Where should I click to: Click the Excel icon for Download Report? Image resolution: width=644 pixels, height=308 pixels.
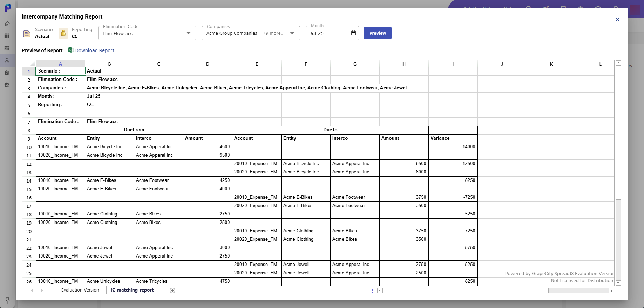(x=71, y=50)
